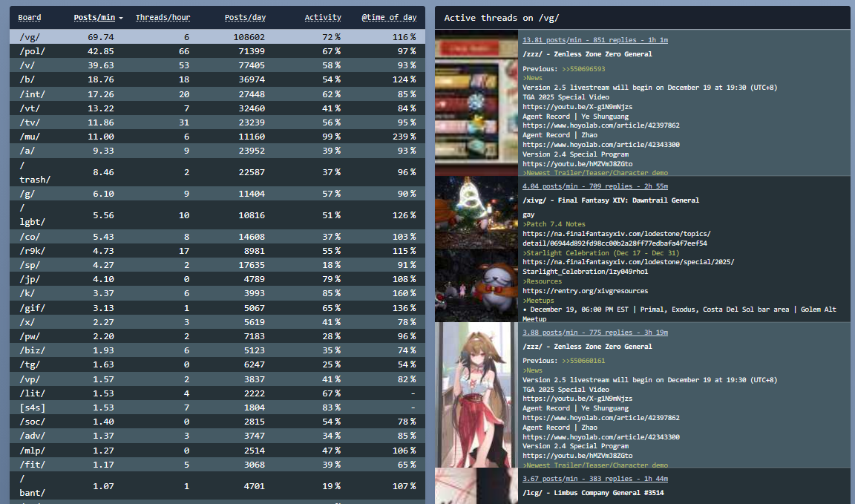Select the /trash/ board row
The height and width of the screenshot is (504, 855).
pyautogui.click(x=217, y=171)
